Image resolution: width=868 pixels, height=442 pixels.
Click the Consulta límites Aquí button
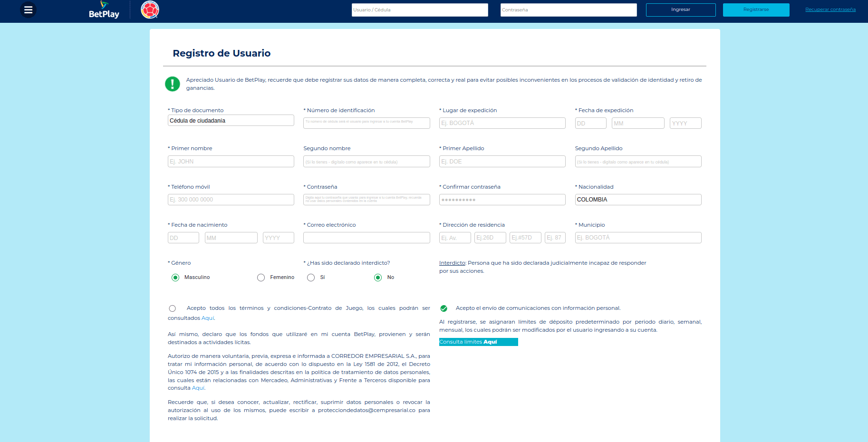coord(478,342)
